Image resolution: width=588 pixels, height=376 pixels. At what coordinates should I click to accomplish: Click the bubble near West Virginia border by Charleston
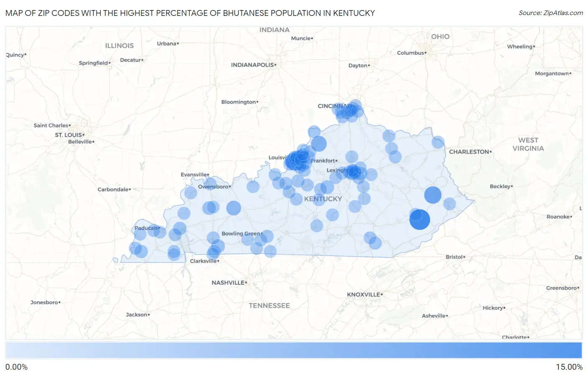click(438, 142)
